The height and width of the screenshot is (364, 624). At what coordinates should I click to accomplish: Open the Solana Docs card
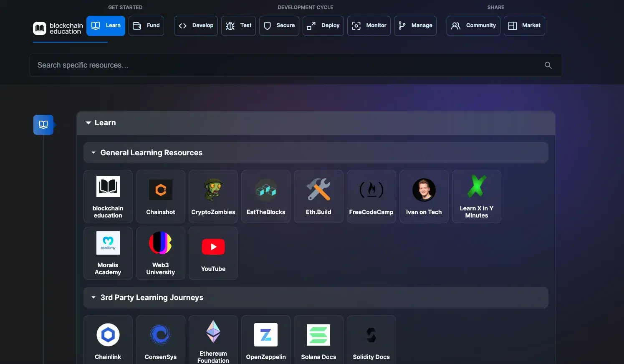[318, 340]
